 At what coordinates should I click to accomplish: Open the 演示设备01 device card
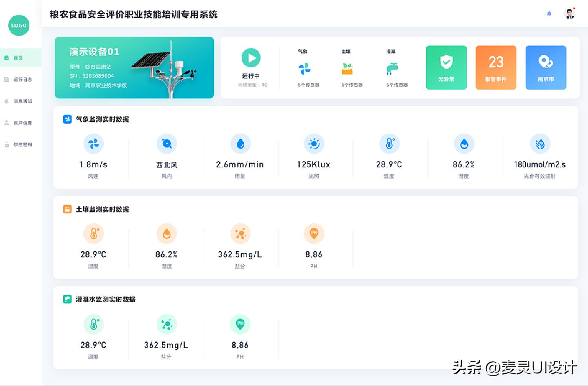click(134, 67)
